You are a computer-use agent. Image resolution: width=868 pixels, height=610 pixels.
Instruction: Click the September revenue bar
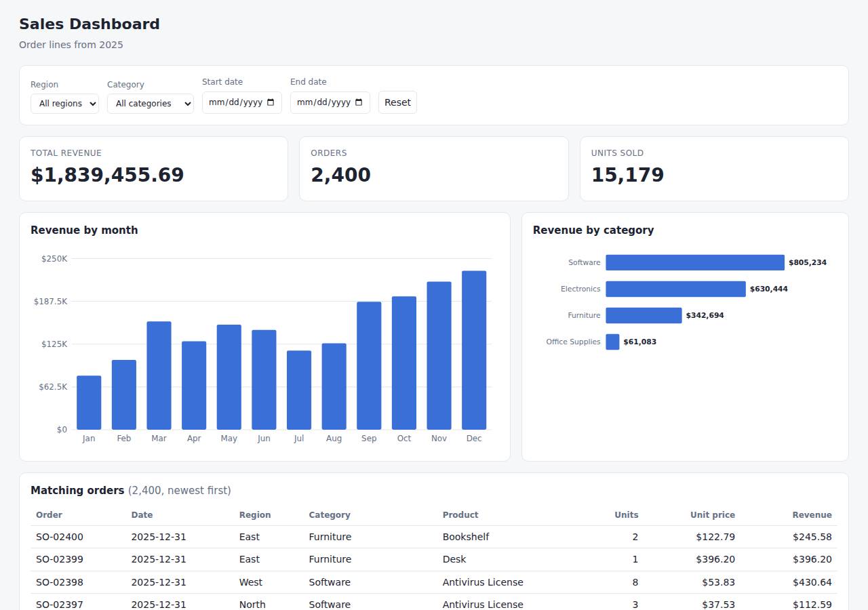tap(369, 365)
